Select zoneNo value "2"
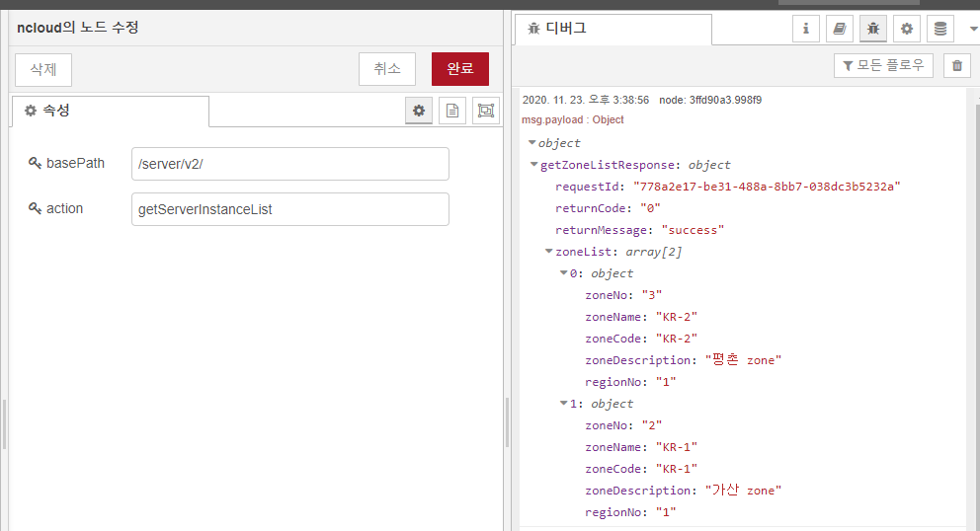 tap(652, 425)
